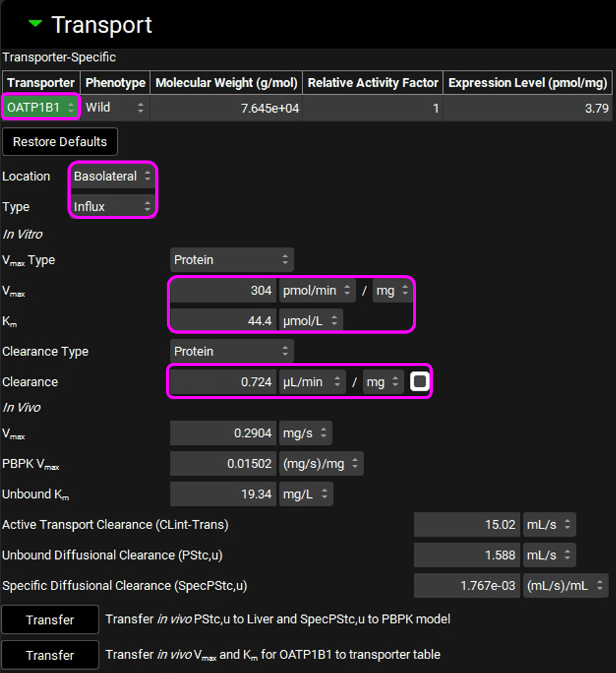Toggle the checkbox beside Clearance
The width and height of the screenshot is (616, 673).
click(420, 382)
